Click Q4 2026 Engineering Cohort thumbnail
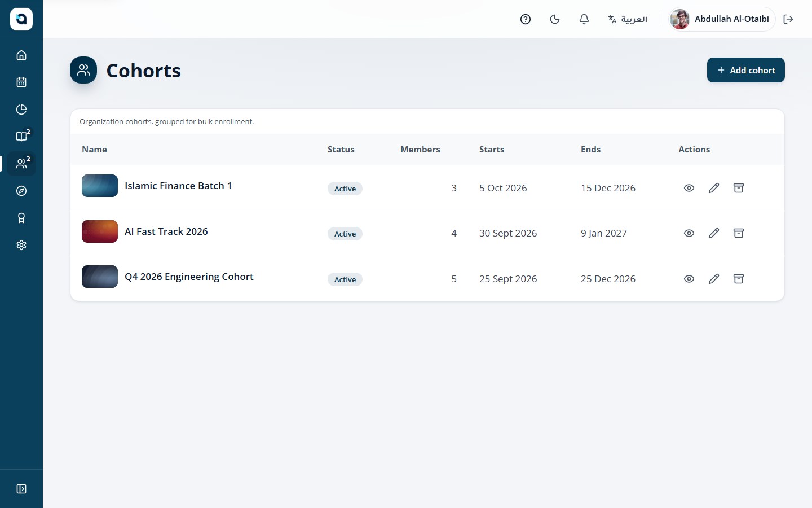The image size is (812, 508). coord(100,277)
